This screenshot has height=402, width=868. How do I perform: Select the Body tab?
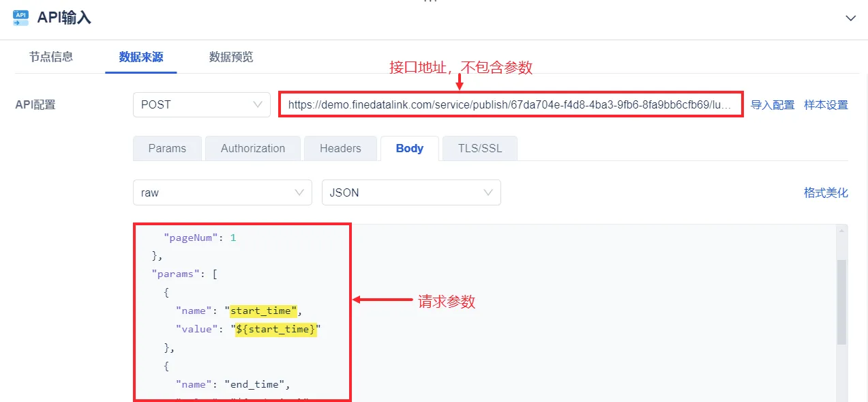(410, 148)
